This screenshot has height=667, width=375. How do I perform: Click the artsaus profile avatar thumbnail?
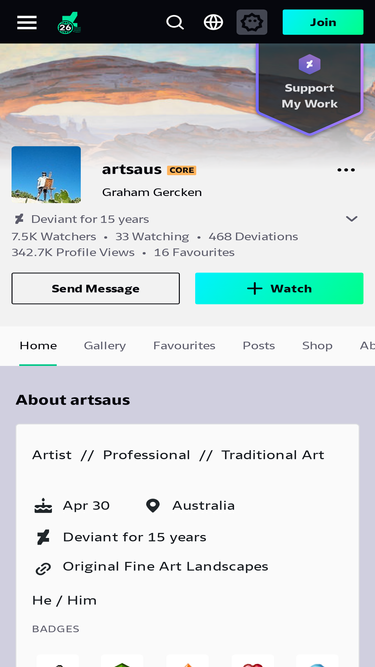tap(46, 174)
